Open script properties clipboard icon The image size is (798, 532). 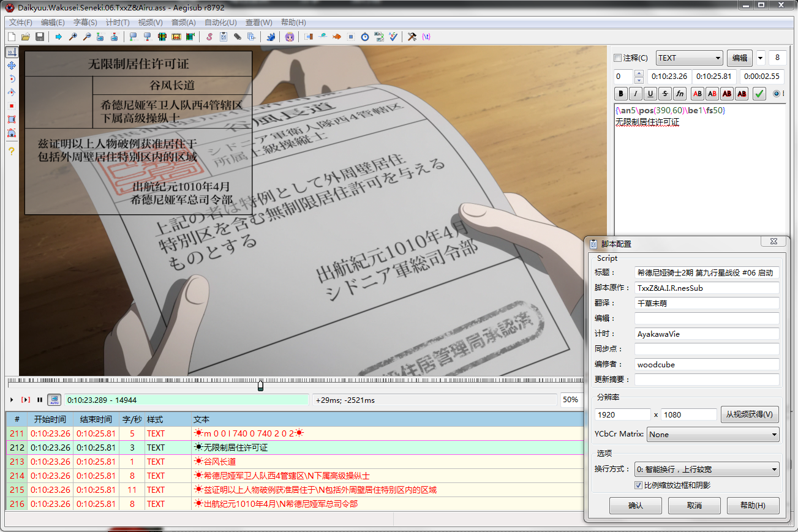click(x=224, y=37)
